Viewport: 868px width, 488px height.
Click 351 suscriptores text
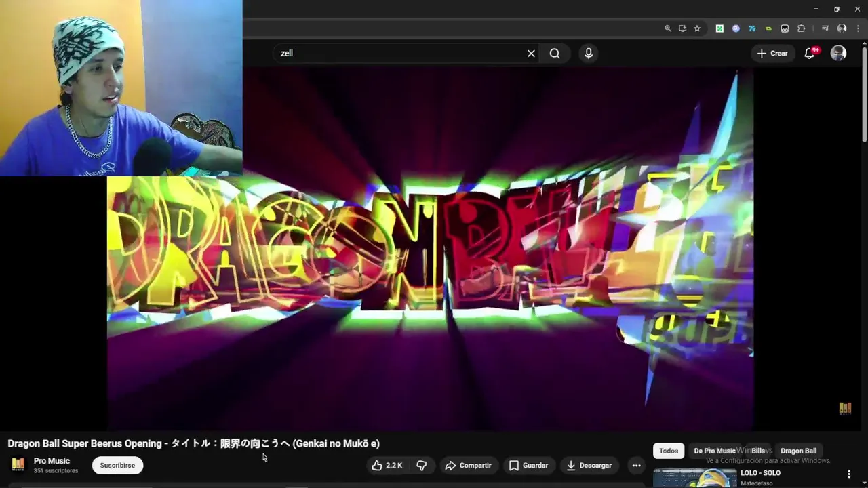[56, 471]
